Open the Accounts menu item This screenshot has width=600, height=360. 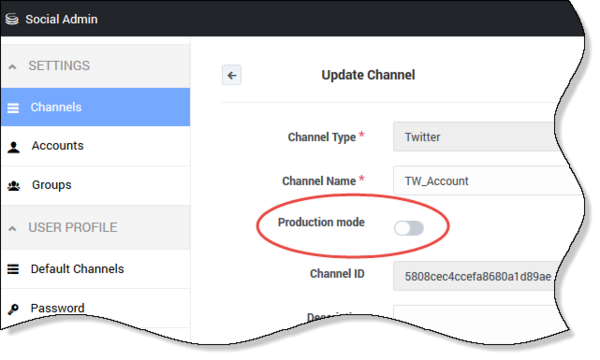95,146
